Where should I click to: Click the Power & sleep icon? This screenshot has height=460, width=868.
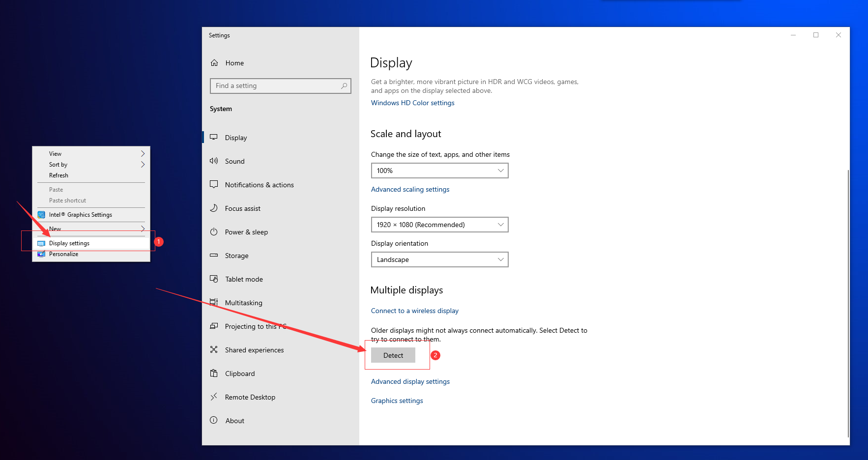214,231
